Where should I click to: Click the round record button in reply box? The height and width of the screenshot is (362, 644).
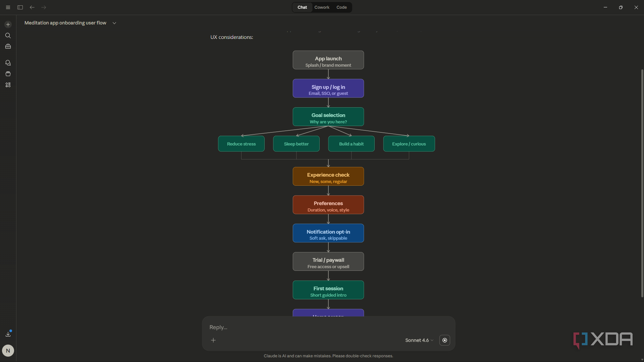pos(445,340)
